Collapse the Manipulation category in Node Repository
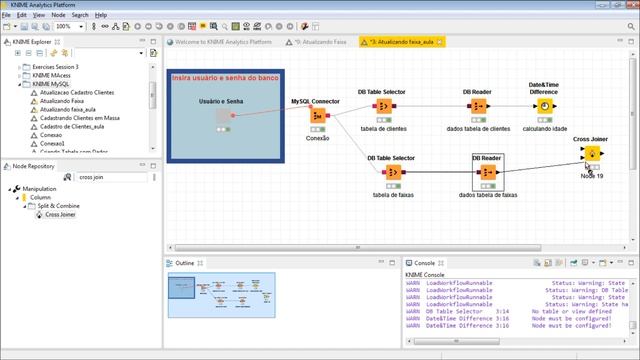Viewport: 640px width, 360px height. (x=10, y=189)
